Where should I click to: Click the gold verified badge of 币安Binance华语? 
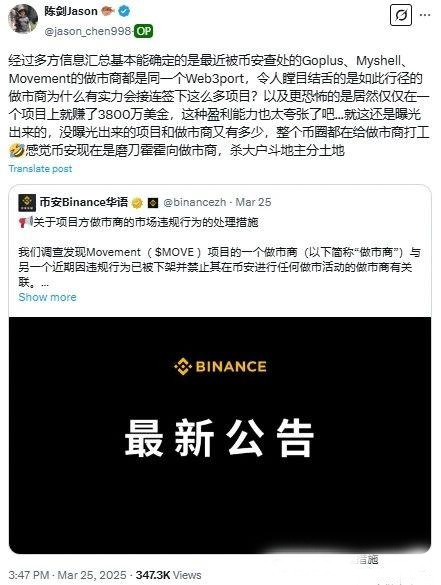pos(137,203)
